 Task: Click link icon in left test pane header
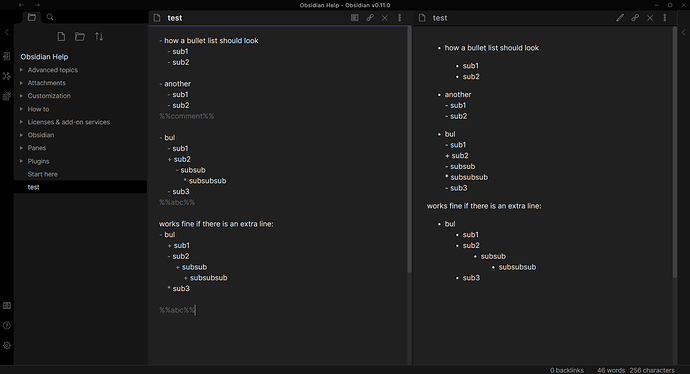point(370,18)
